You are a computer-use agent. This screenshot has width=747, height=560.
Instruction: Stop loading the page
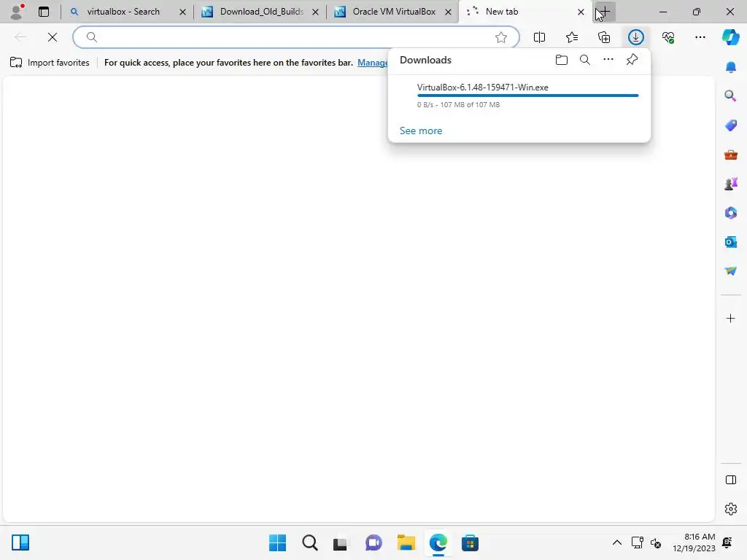coord(53,37)
